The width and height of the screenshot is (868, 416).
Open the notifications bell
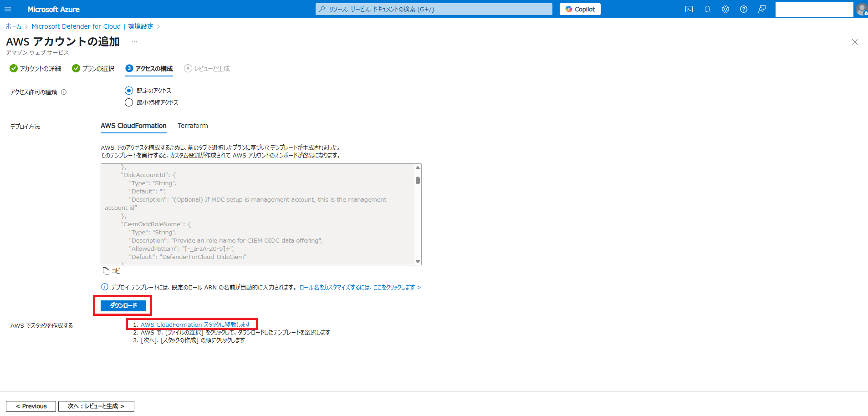tap(707, 9)
